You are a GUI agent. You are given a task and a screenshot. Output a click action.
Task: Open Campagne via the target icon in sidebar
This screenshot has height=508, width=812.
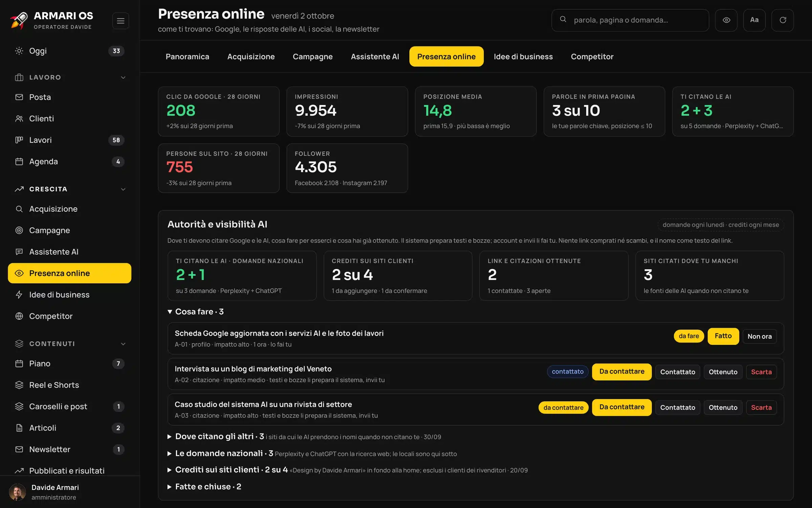click(19, 230)
